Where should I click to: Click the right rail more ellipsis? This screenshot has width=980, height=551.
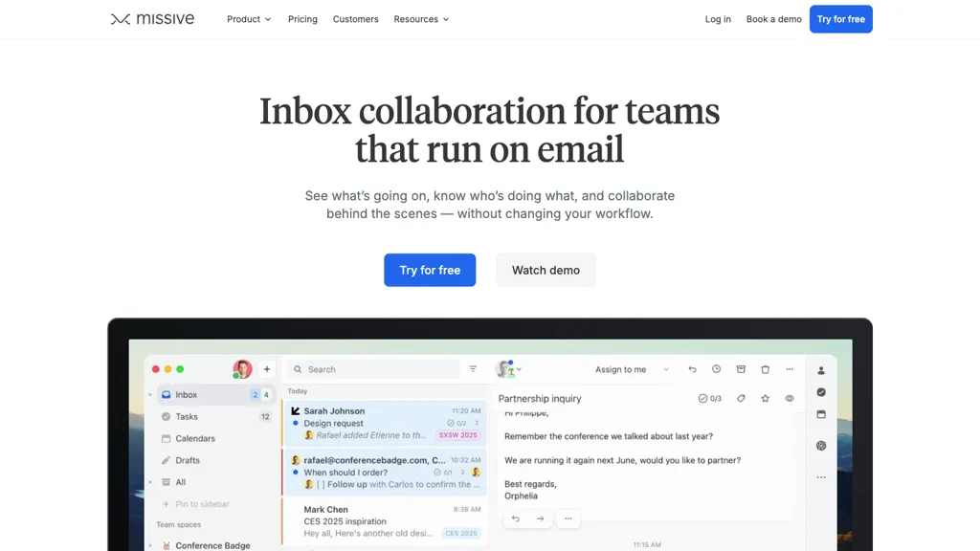click(x=821, y=477)
